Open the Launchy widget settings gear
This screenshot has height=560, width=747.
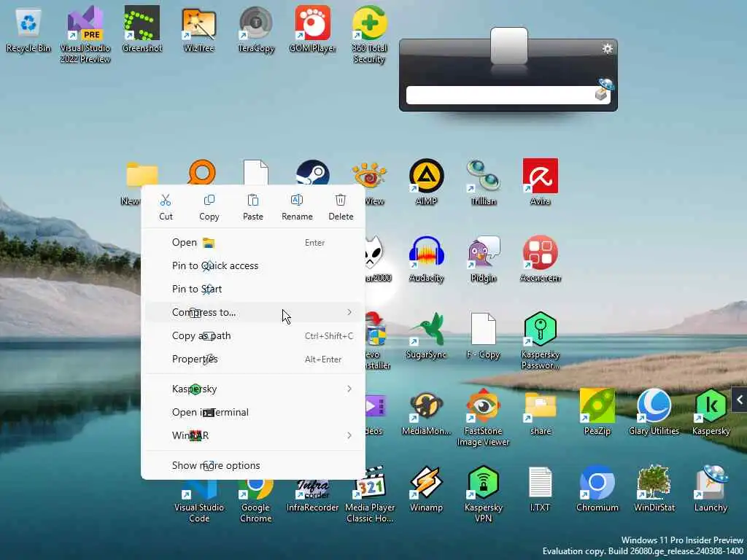607,49
